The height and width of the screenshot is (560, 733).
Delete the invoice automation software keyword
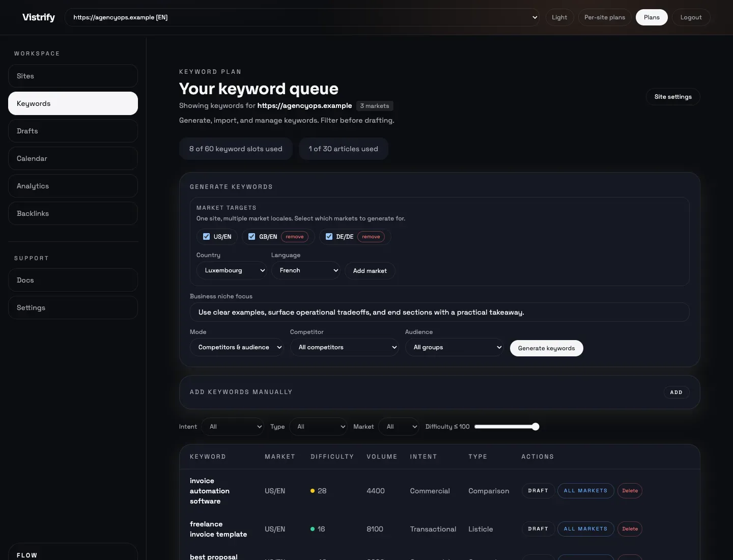(x=630, y=491)
